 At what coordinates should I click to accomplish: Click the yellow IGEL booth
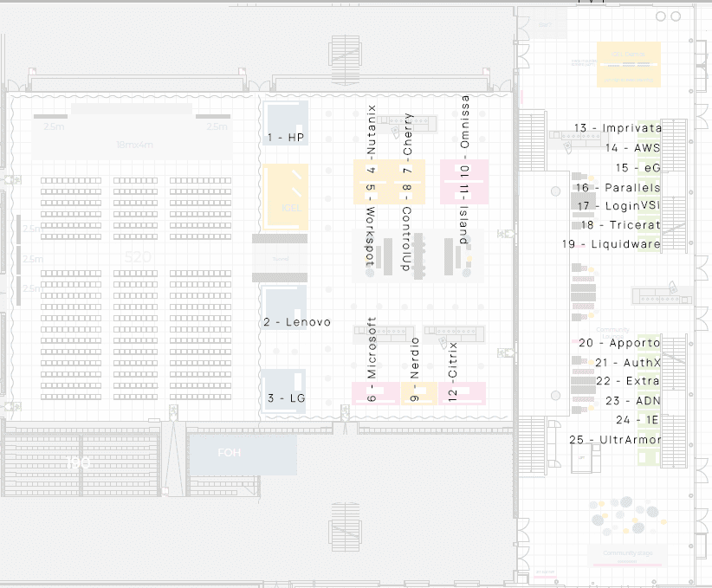pos(286,197)
